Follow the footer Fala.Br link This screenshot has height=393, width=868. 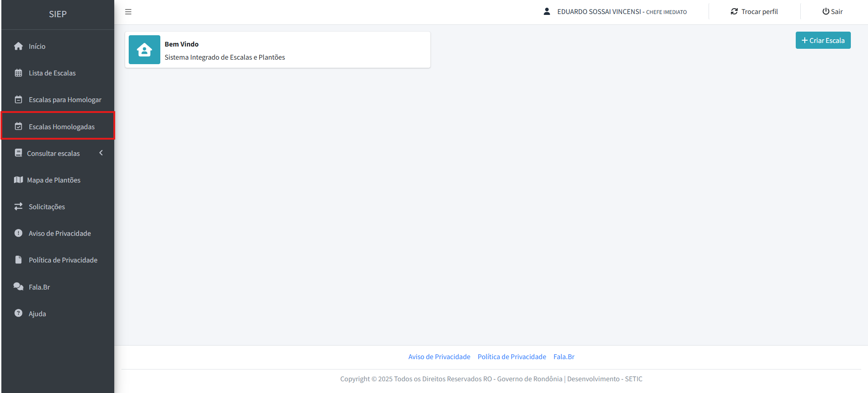point(564,357)
